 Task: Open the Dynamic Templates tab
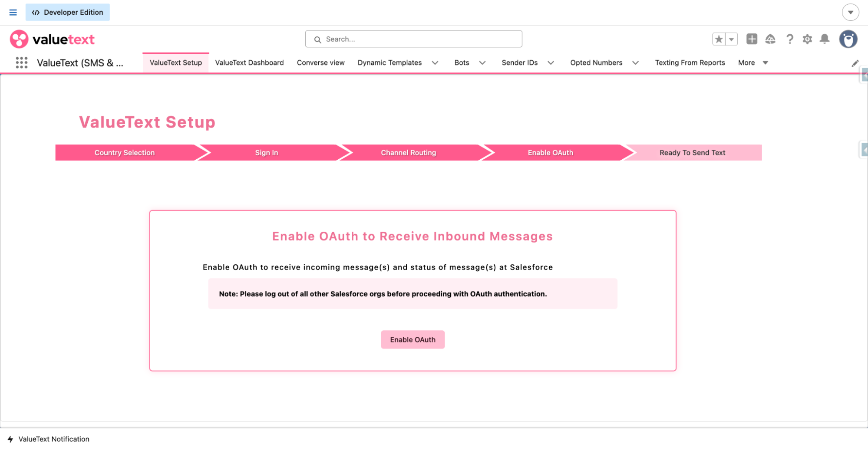pyautogui.click(x=389, y=62)
